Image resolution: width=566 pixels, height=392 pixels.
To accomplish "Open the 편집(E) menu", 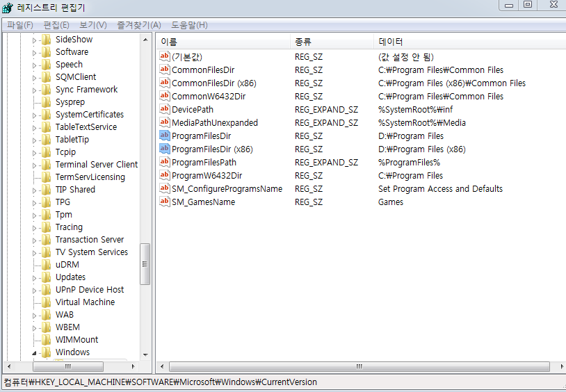I will coord(56,25).
